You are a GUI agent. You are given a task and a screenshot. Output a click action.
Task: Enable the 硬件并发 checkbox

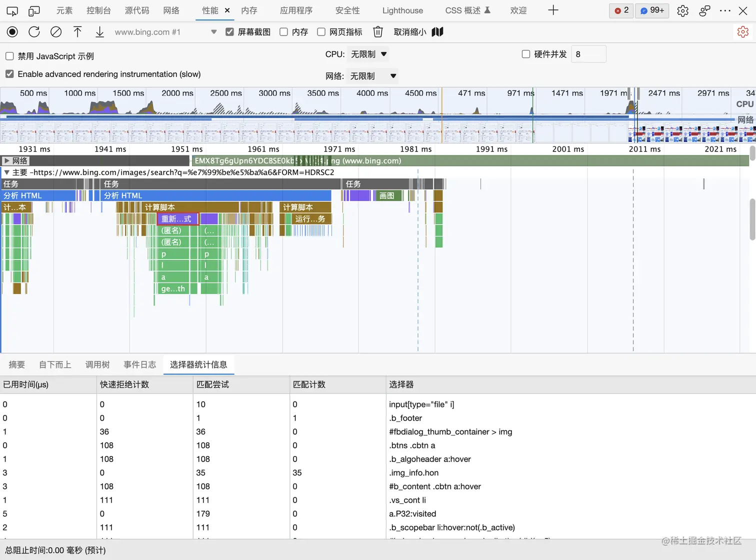[525, 54]
